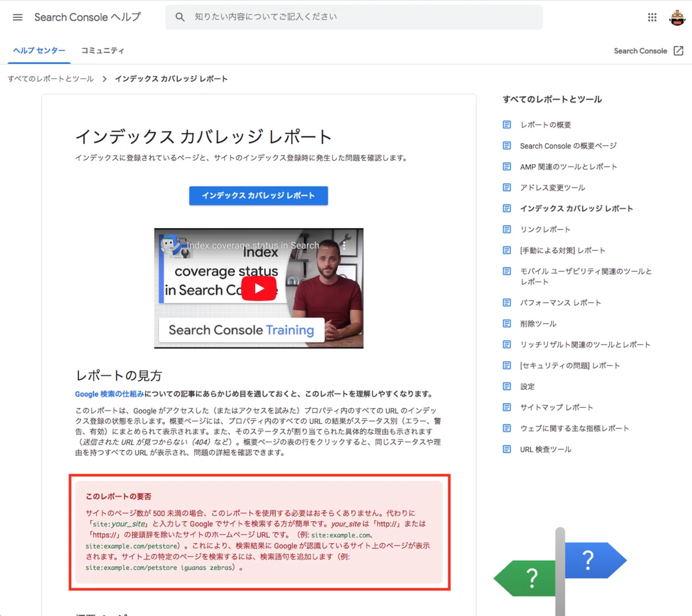Screen dimensions: 692x616
Task: Click the インデックス カバレッジ レポート blue button
Action: coord(258,196)
